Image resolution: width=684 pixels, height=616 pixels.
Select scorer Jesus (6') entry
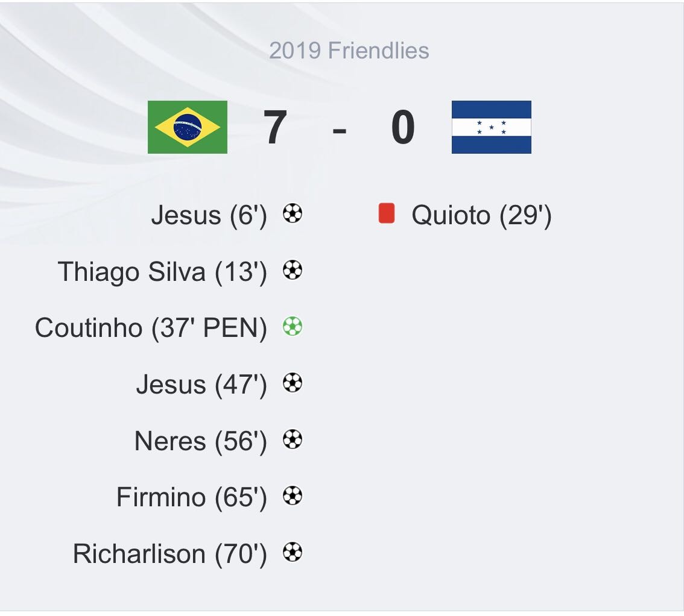[x=209, y=215]
